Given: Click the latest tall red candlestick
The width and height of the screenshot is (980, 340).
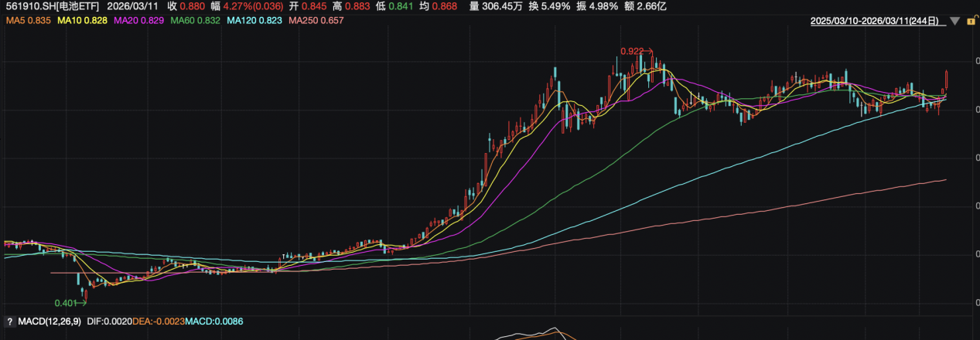Looking at the screenshot, I should (x=947, y=80).
